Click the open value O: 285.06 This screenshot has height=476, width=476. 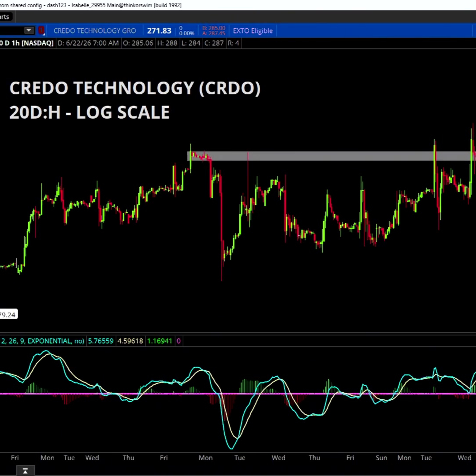(x=138, y=43)
